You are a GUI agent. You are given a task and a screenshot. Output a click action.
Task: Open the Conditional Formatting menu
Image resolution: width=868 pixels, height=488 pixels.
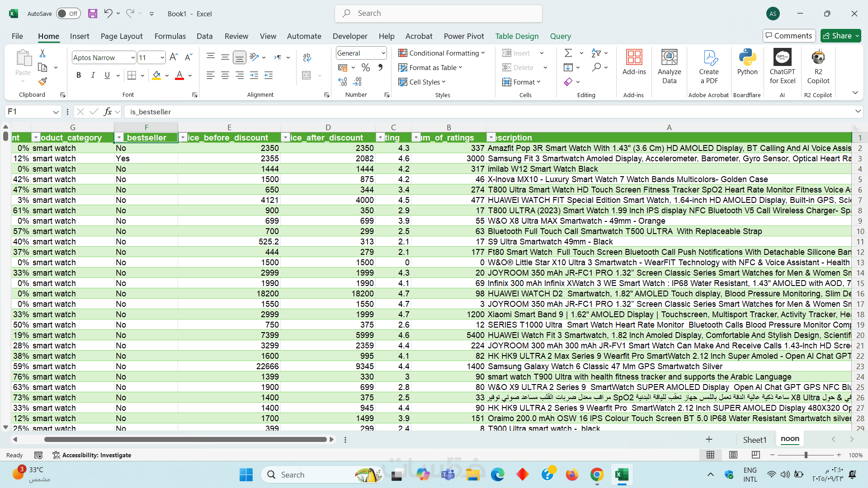tap(442, 53)
